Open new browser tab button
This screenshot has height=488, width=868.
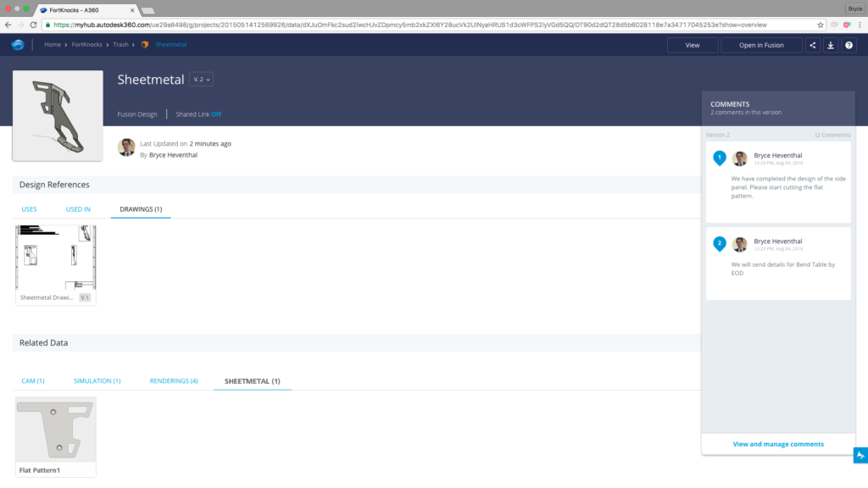pos(147,10)
